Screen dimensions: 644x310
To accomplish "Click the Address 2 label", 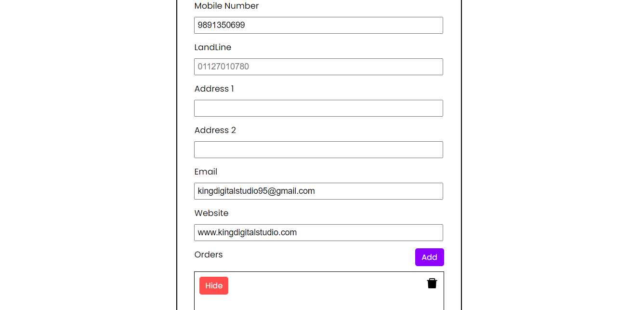I will (215, 130).
